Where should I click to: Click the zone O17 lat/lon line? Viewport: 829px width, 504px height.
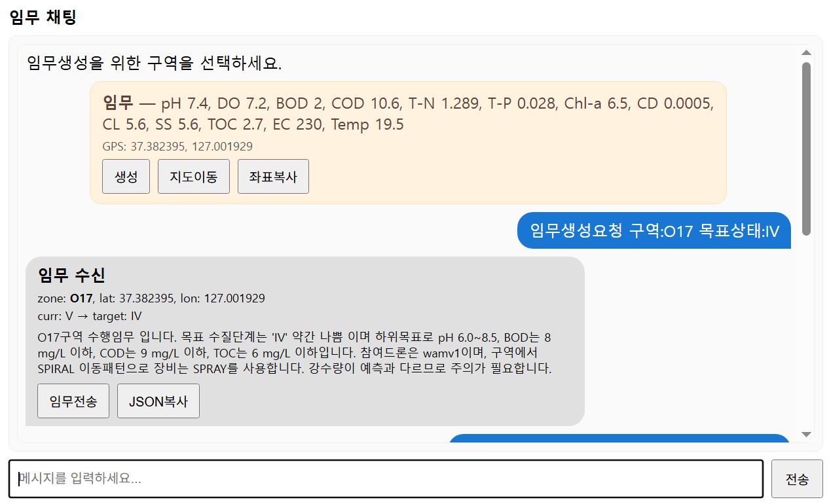151,298
